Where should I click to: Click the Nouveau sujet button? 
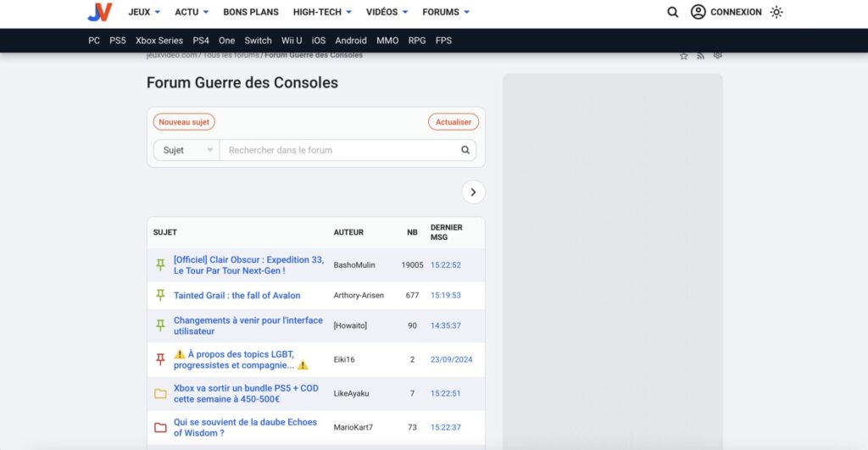184,122
